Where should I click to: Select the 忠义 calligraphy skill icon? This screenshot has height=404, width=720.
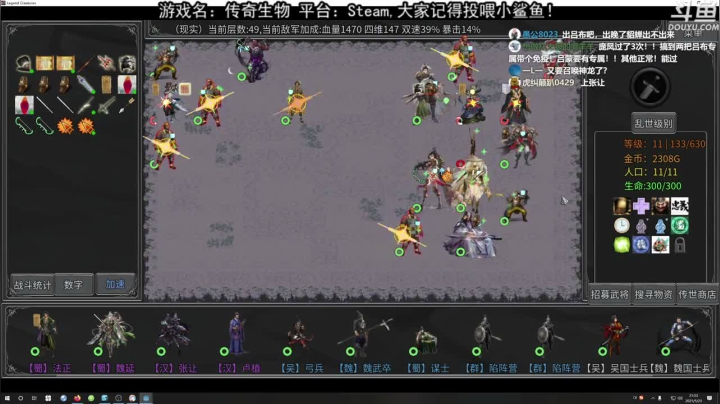coord(680,206)
